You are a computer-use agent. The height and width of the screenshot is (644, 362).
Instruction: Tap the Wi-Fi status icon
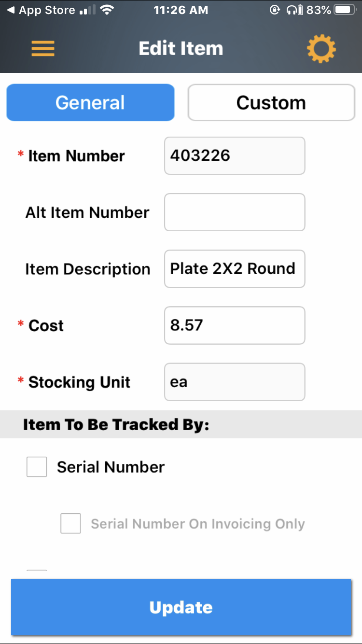pos(108,10)
